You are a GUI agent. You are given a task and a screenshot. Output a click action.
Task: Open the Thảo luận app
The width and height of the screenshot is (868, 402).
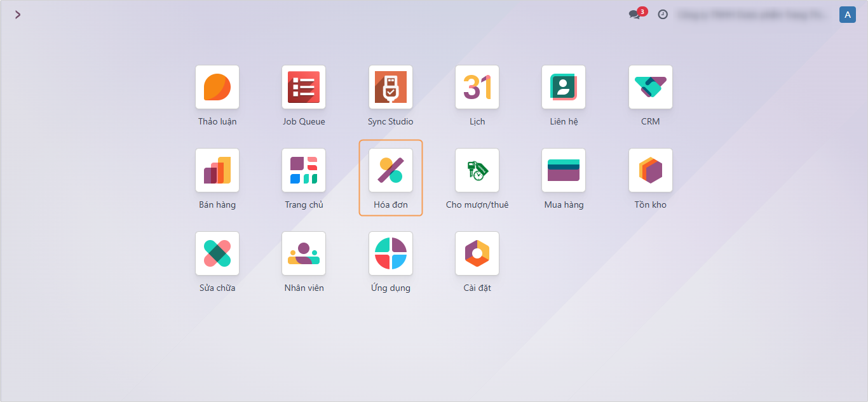pyautogui.click(x=217, y=87)
